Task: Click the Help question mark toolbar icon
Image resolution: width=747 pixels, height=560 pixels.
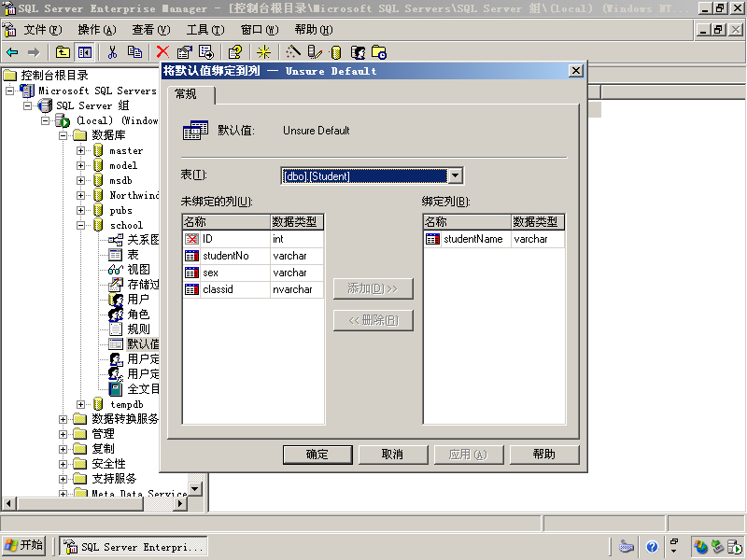Action: pyautogui.click(x=235, y=52)
